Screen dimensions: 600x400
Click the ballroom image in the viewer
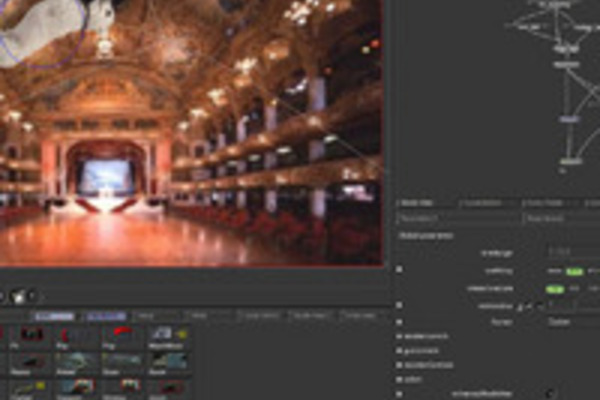click(x=191, y=132)
